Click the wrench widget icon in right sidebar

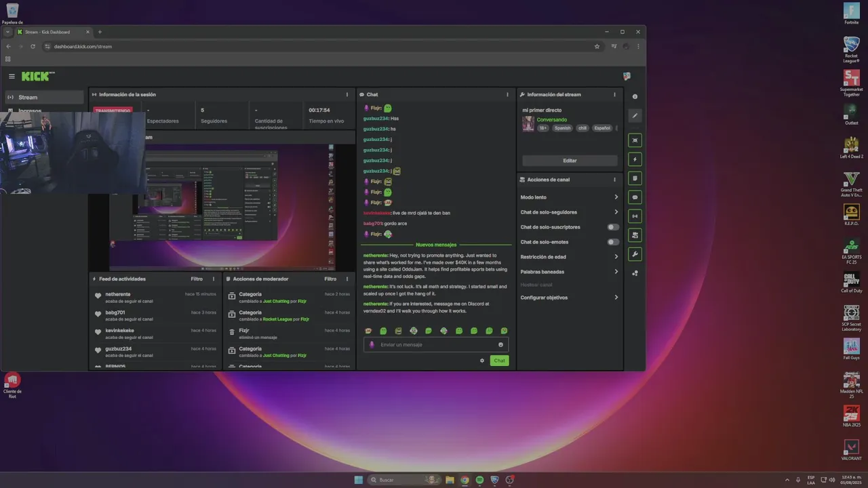pyautogui.click(x=635, y=254)
